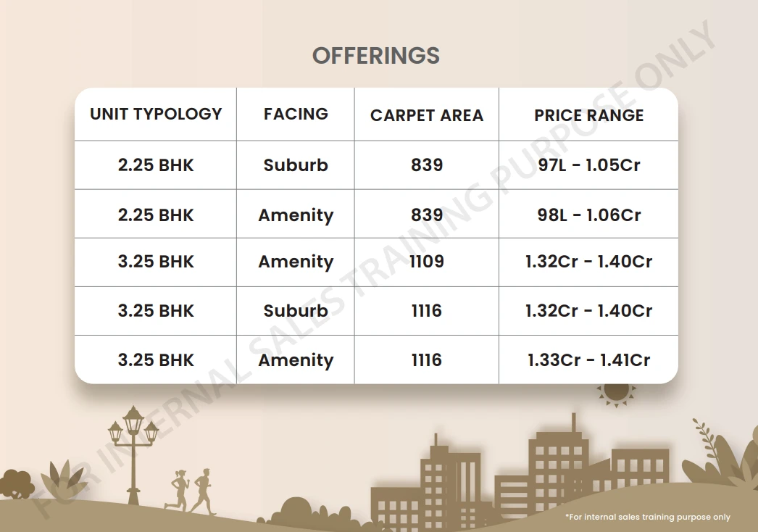Select the 97L - 1.05Cr price cell
Screen dimensions: 758x532
coord(589,165)
